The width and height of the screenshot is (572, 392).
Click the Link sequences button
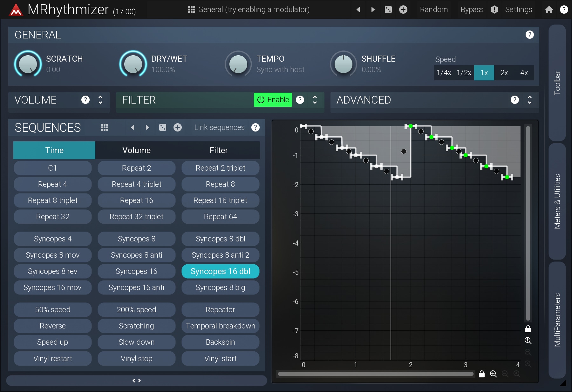point(219,127)
